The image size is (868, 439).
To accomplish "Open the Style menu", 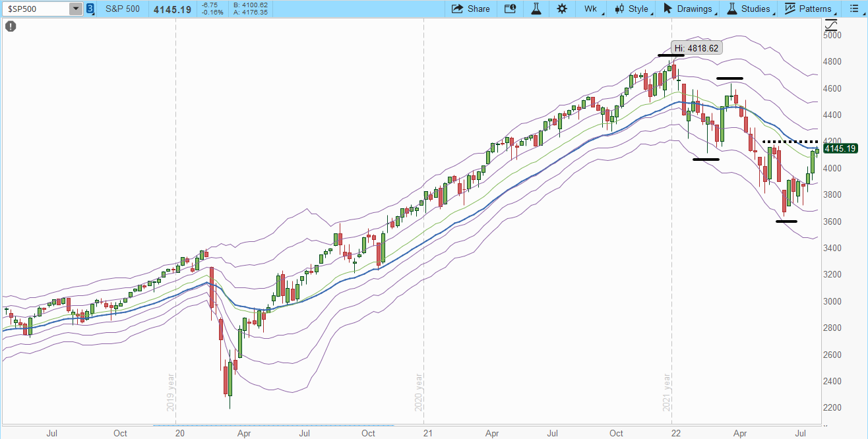I will click(x=633, y=9).
